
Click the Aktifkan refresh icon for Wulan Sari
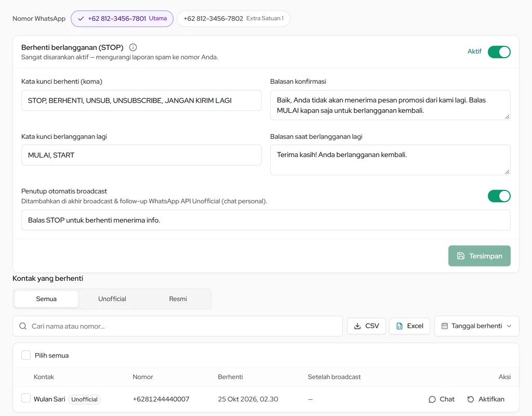click(x=471, y=399)
